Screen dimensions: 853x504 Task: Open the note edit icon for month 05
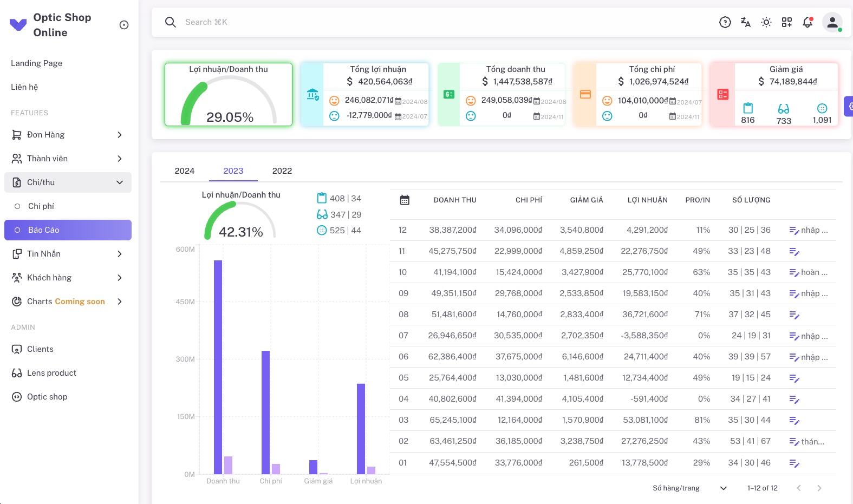point(795,378)
